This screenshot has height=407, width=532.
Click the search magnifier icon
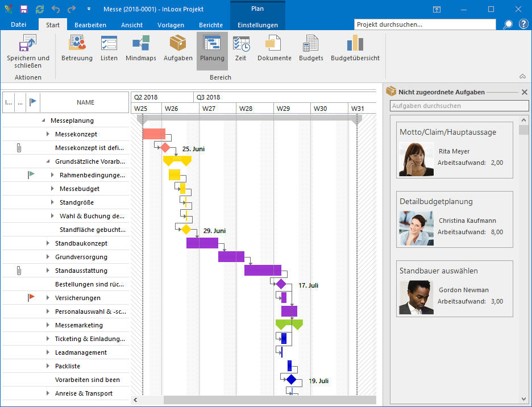(x=508, y=24)
